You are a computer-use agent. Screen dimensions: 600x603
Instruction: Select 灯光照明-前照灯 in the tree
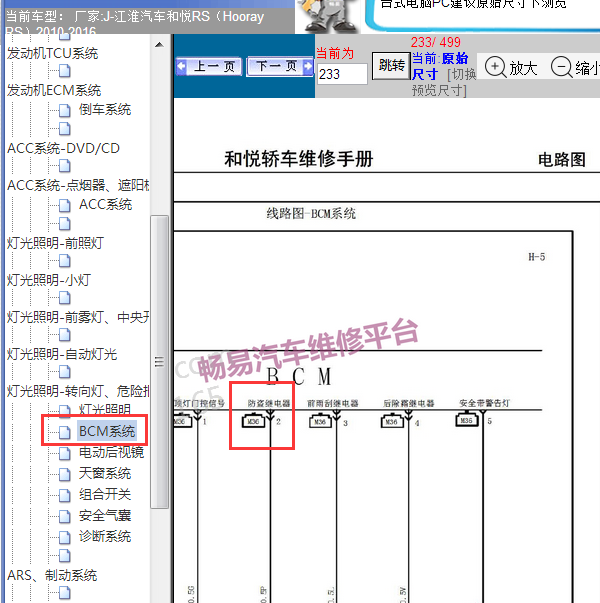tap(55, 243)
